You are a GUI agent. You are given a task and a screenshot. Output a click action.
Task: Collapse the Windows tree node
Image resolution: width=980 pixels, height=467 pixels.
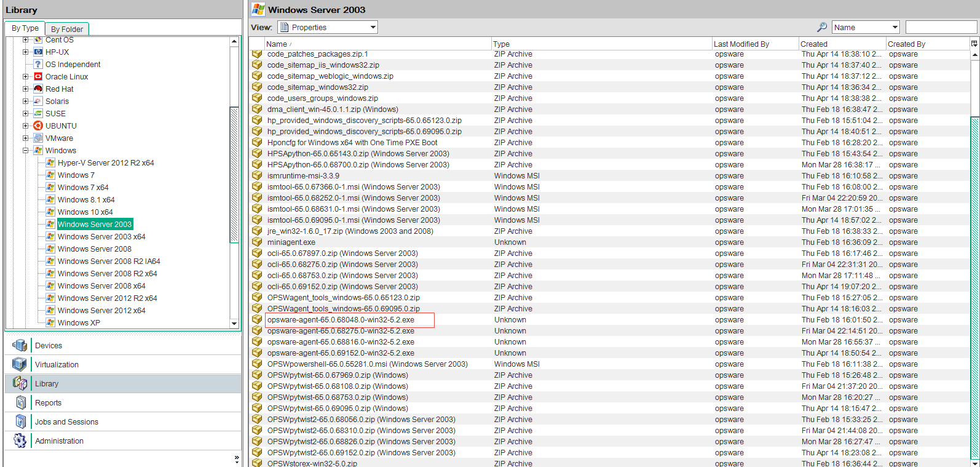[x=26, y=150]
